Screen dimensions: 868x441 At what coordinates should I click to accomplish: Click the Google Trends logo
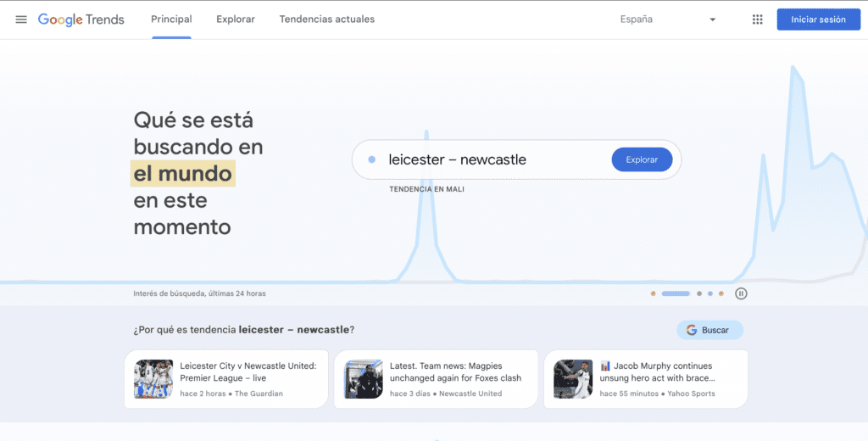pyautogui.click(x=81, y=20)
